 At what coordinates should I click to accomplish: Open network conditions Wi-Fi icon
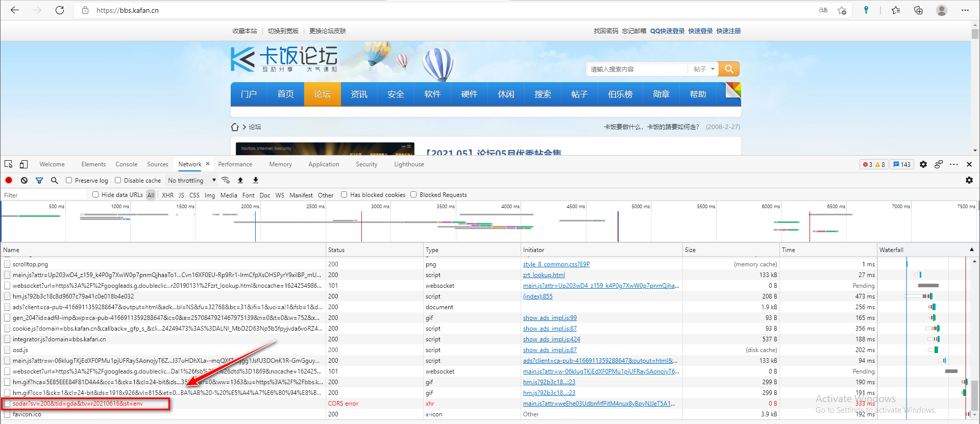(226, 180)
